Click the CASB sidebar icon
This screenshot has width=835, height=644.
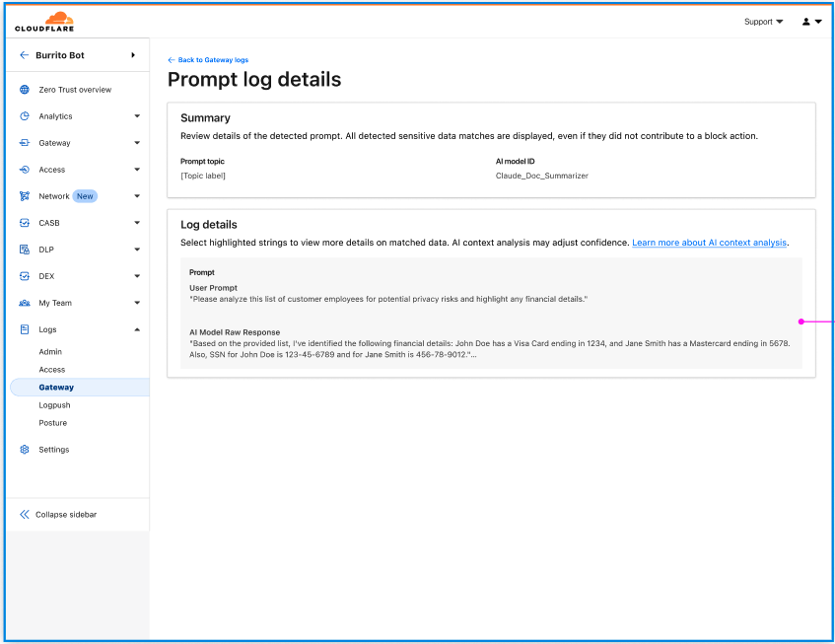25,223
